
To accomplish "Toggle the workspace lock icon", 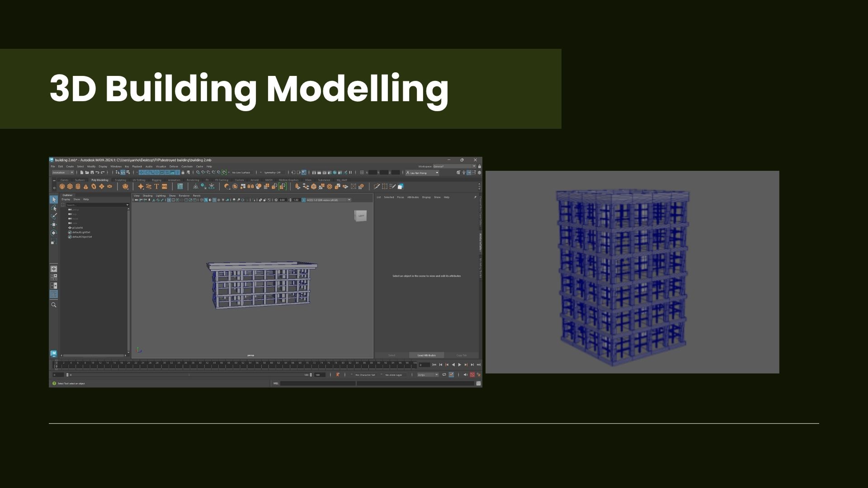I will (480, 166).
